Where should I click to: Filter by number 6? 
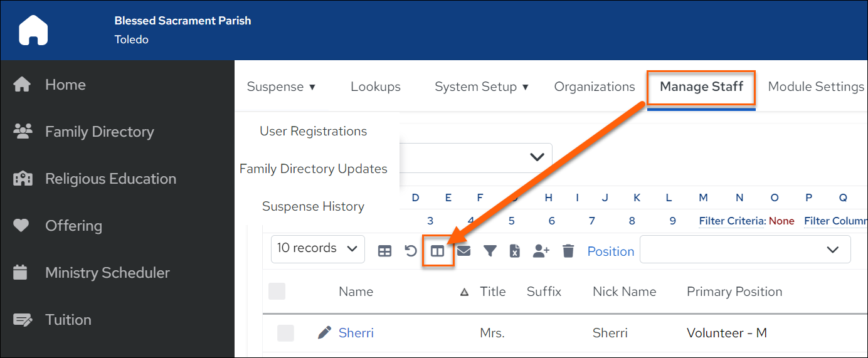(552, 221)
